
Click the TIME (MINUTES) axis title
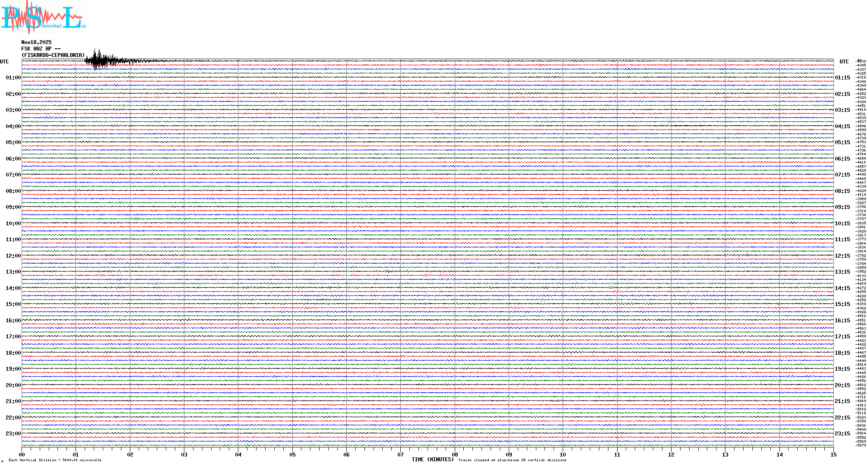(432, 460)
